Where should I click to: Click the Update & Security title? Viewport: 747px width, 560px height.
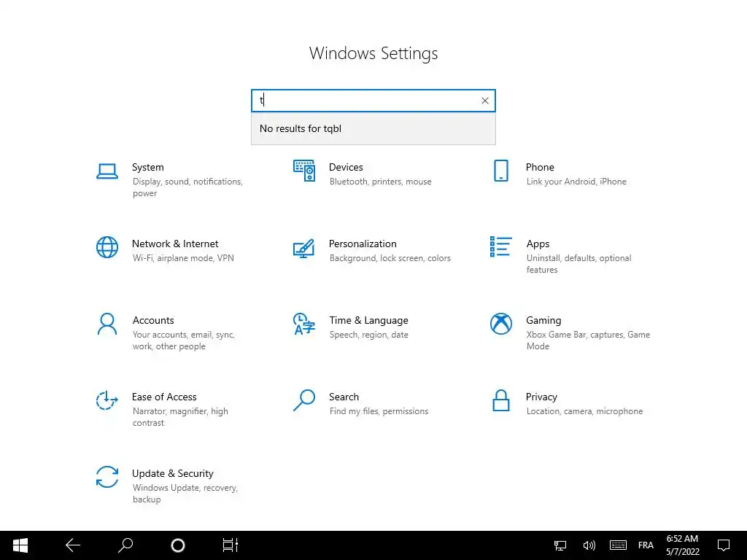pos(172,473)
